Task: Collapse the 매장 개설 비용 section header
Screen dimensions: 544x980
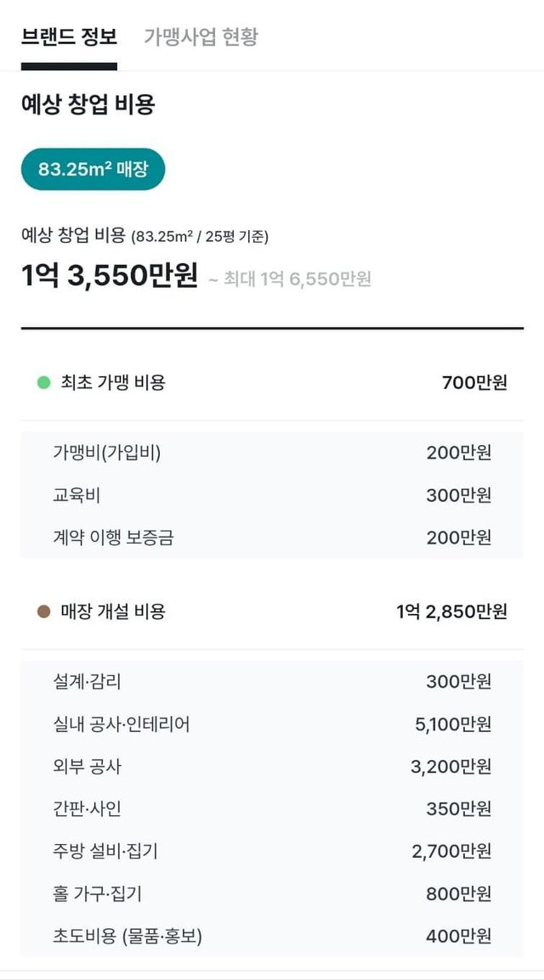Action: pos(272,611)
